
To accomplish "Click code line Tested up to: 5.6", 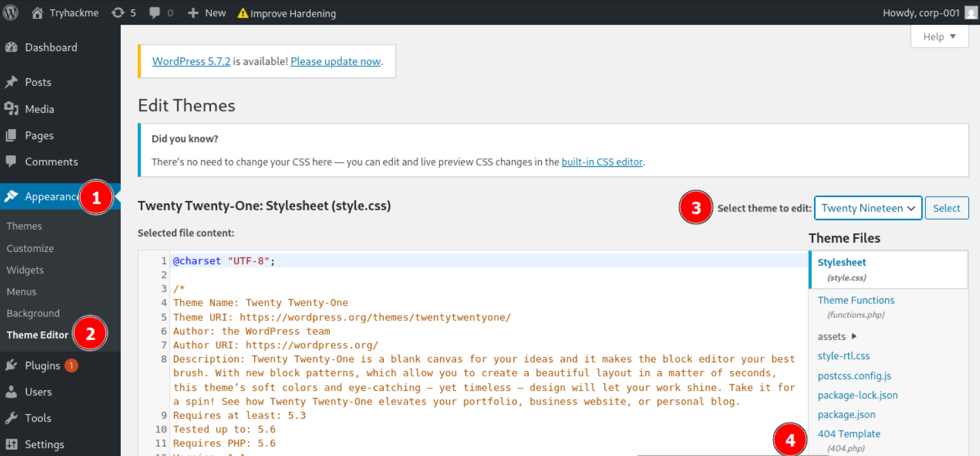I will 224,429.
